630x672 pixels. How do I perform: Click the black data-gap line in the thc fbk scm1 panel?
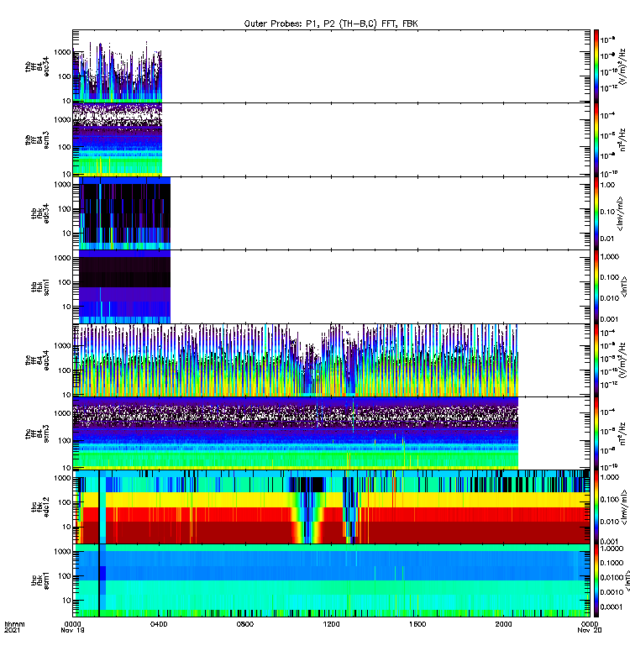[x=99, y=580]
